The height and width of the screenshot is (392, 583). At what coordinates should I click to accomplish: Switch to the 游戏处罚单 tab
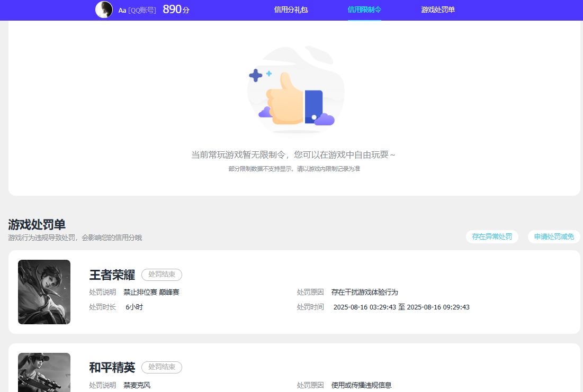tap(438, 10)
